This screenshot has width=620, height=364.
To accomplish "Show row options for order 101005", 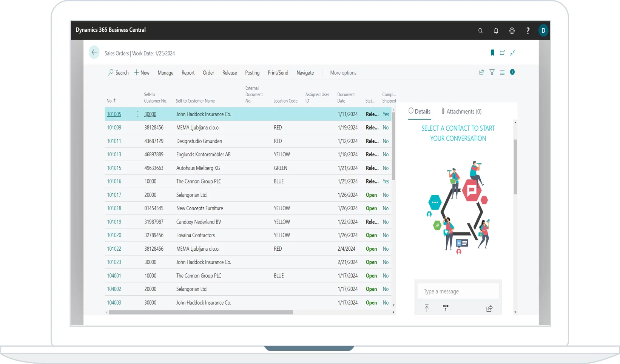I will pyautogui.click(x=138, y=114).
